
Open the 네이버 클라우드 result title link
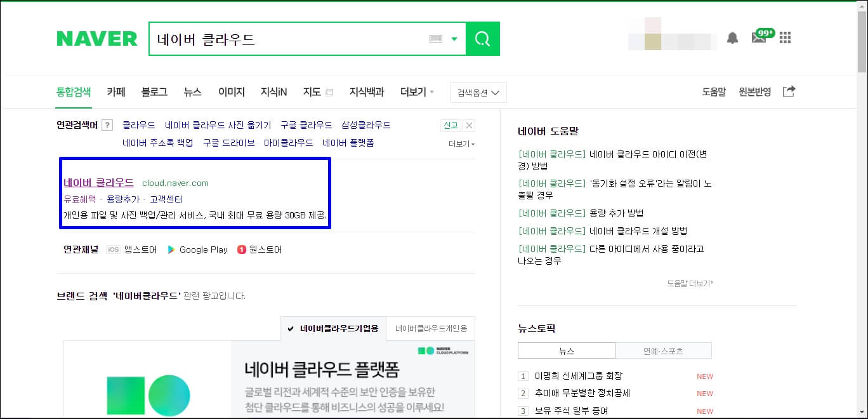[98, 182]
